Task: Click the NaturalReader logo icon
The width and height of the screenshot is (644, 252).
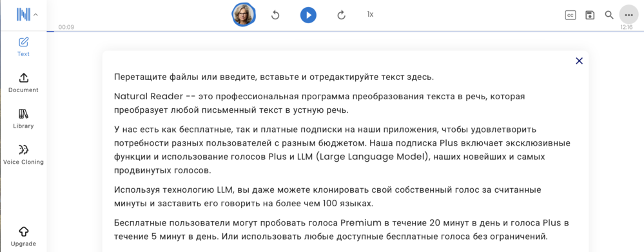Action: [23, 15]
